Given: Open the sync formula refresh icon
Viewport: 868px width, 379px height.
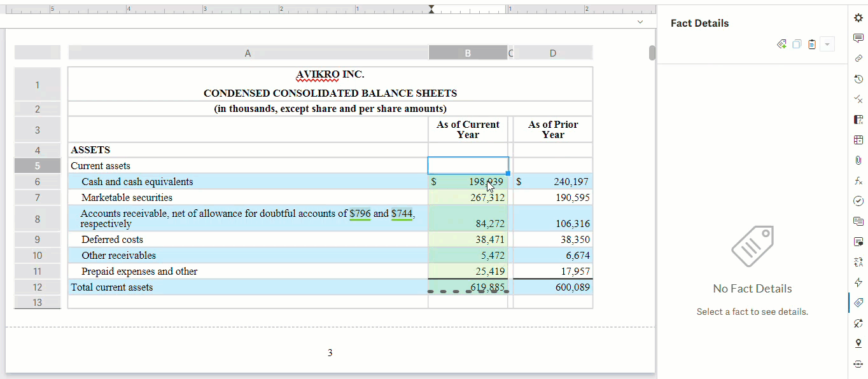Looking at the screenshot, I should (x=858, y=323).
